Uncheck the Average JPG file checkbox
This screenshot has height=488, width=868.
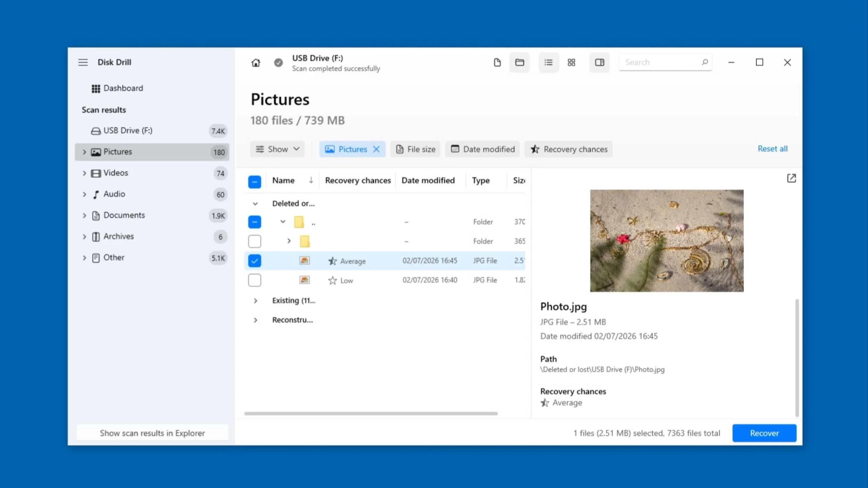254,261
